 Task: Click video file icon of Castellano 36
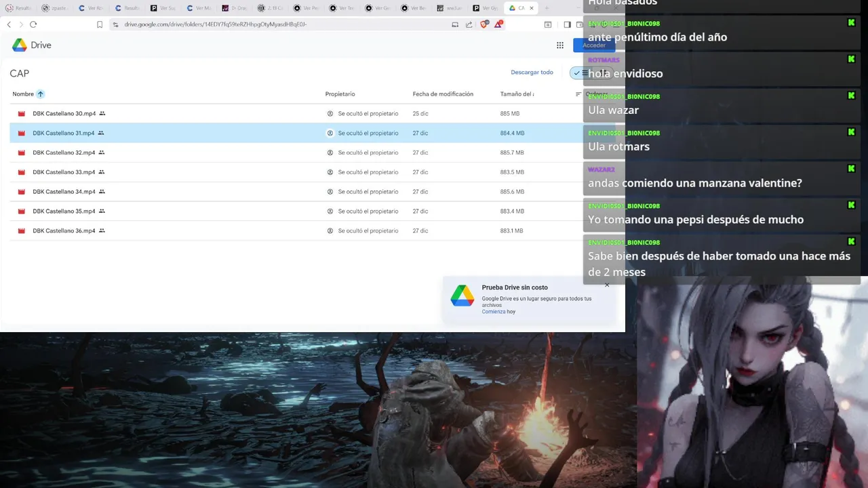pyautogui.click(x=22, y=231)
